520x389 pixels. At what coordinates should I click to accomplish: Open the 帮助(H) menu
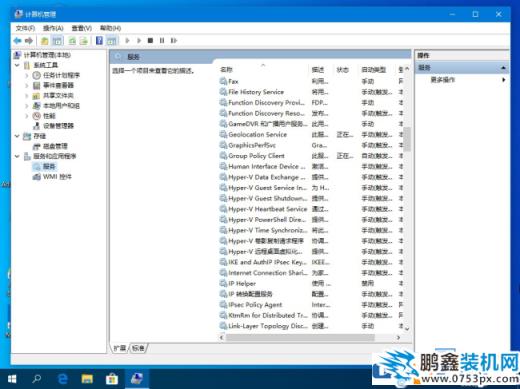[x=110, y=28]
